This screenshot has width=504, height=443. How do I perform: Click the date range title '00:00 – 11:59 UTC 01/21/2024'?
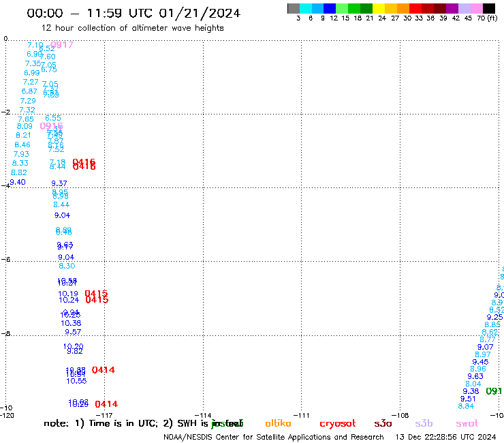(x=133, y=14)
